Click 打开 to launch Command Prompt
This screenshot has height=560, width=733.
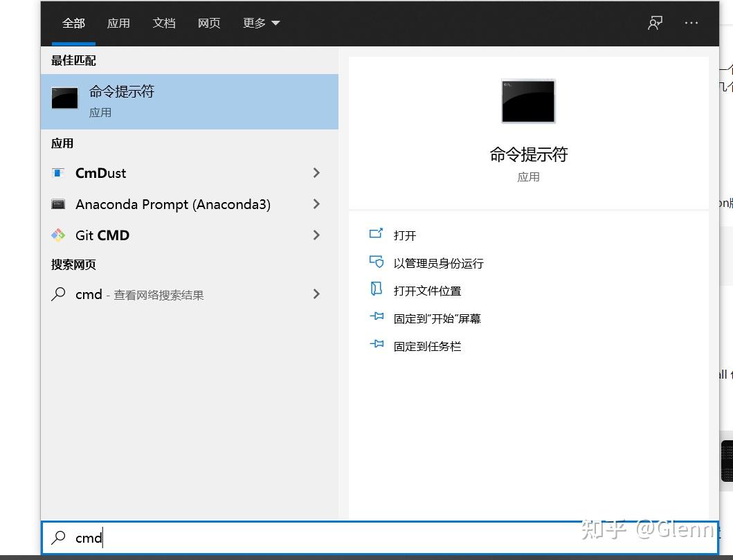tap(405, 235)
